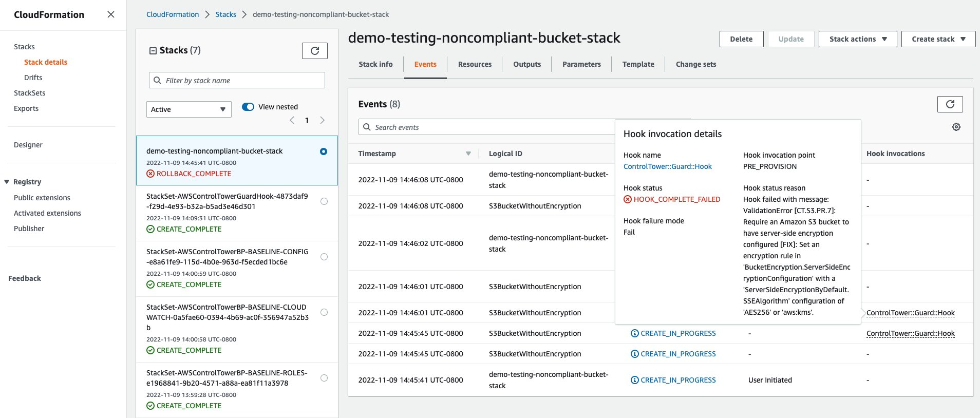Open the Parameters tab
Image resolution: width=980 pixels, height=418 pixels.
(x=581, y=64)
